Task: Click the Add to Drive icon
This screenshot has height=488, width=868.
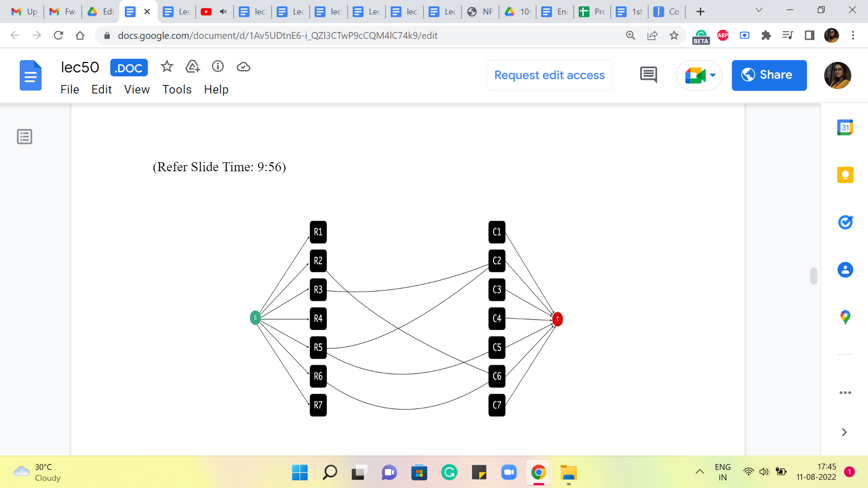Action: tap(193, 67)
